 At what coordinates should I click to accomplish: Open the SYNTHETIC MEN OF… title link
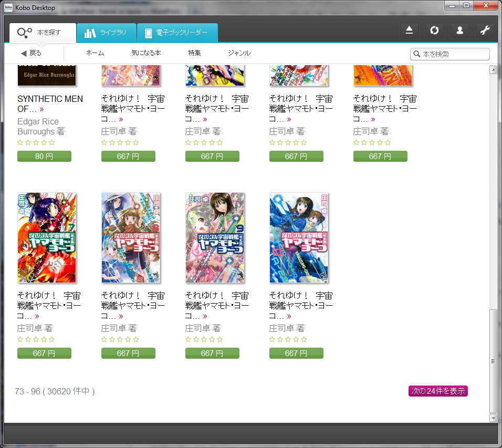[50, 104]
